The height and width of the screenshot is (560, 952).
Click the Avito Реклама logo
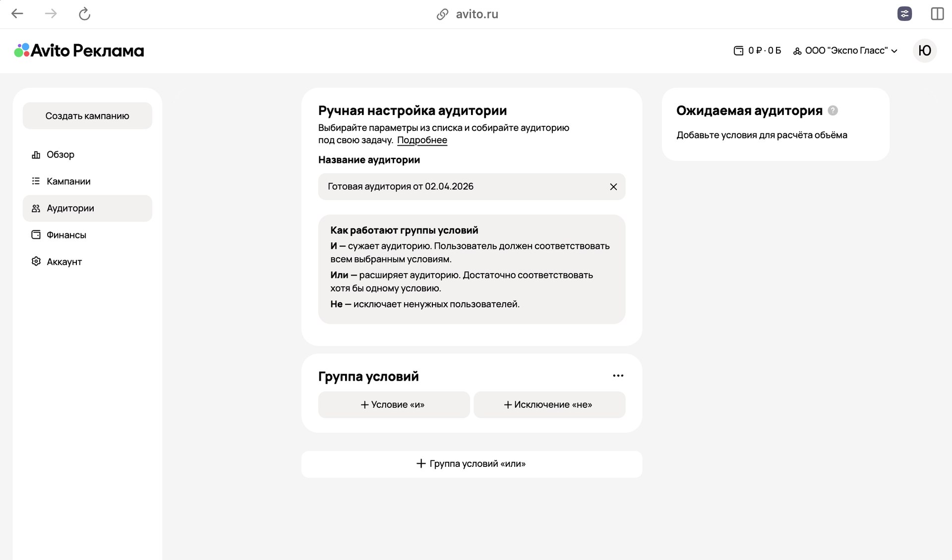tap(78, 50)
